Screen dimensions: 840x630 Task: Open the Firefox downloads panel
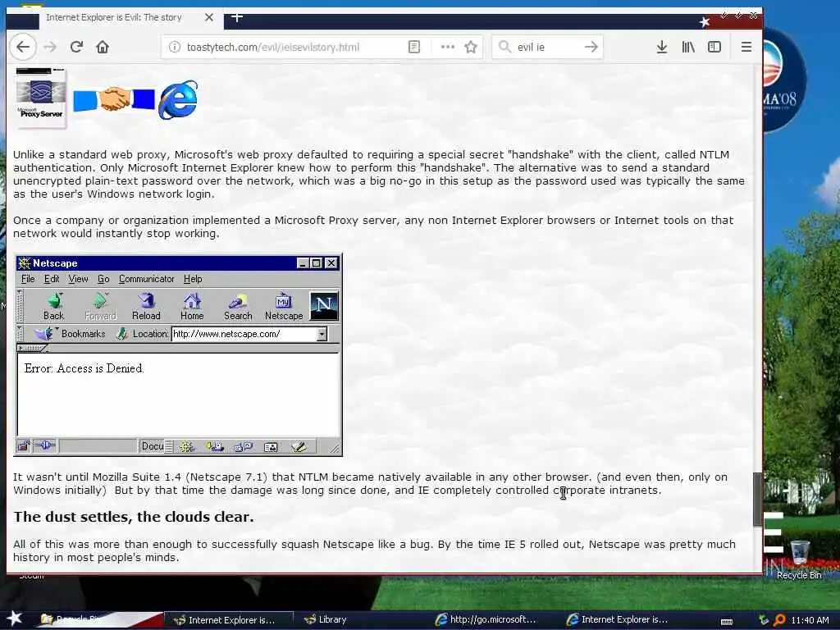pos(662,47)
